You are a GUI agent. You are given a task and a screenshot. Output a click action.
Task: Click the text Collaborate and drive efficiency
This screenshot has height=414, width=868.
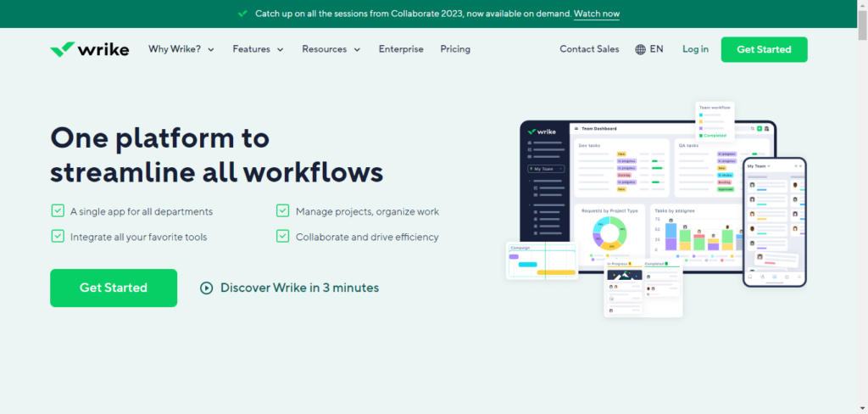point(367,238)
